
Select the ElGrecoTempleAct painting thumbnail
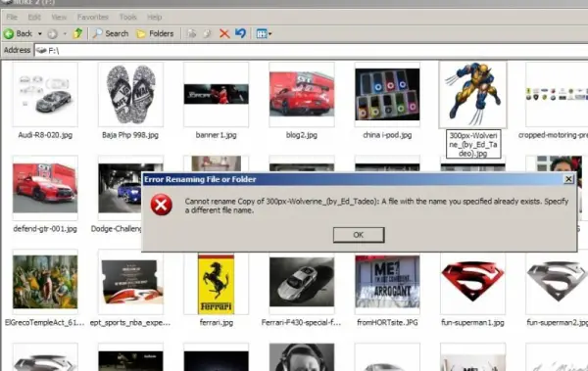click(45, 282)
